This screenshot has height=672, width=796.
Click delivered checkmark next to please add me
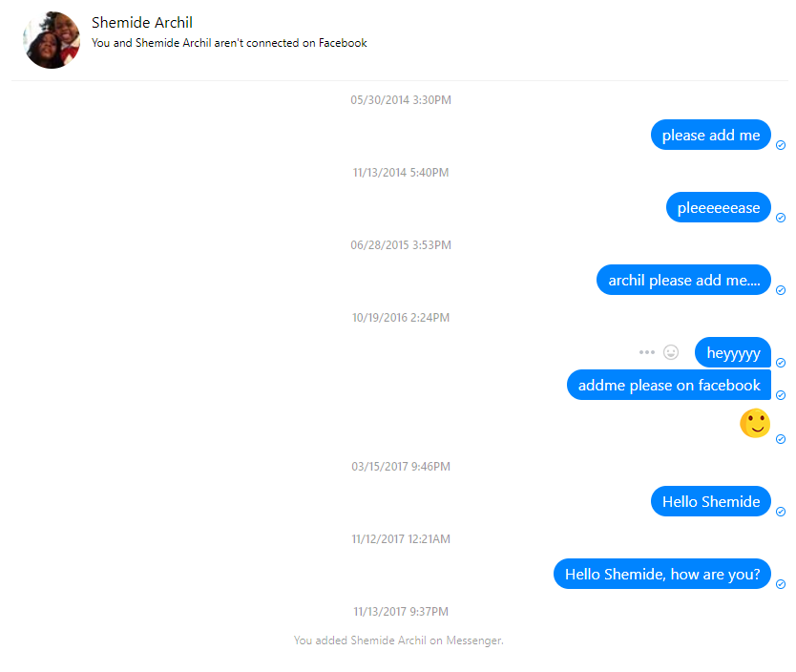click(x=781, y=145)
